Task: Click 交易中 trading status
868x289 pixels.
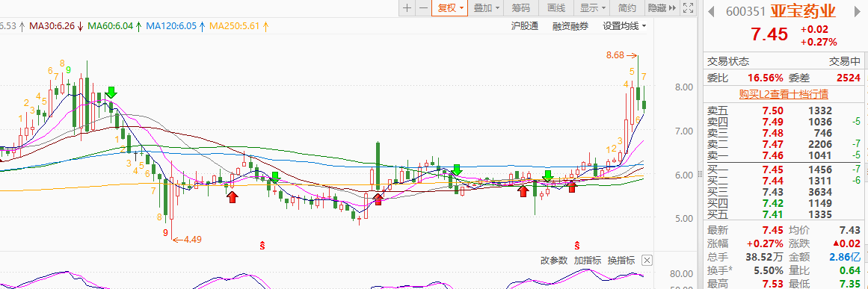Action: 845,61
